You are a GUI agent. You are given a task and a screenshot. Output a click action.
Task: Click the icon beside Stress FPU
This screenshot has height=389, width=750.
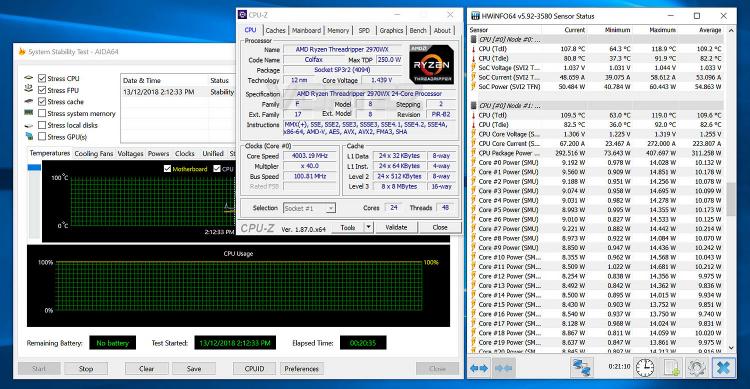[x=29, y=89]
